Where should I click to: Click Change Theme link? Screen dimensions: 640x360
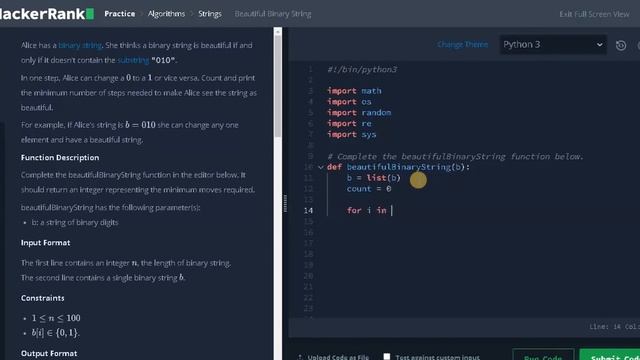(462, 44)
